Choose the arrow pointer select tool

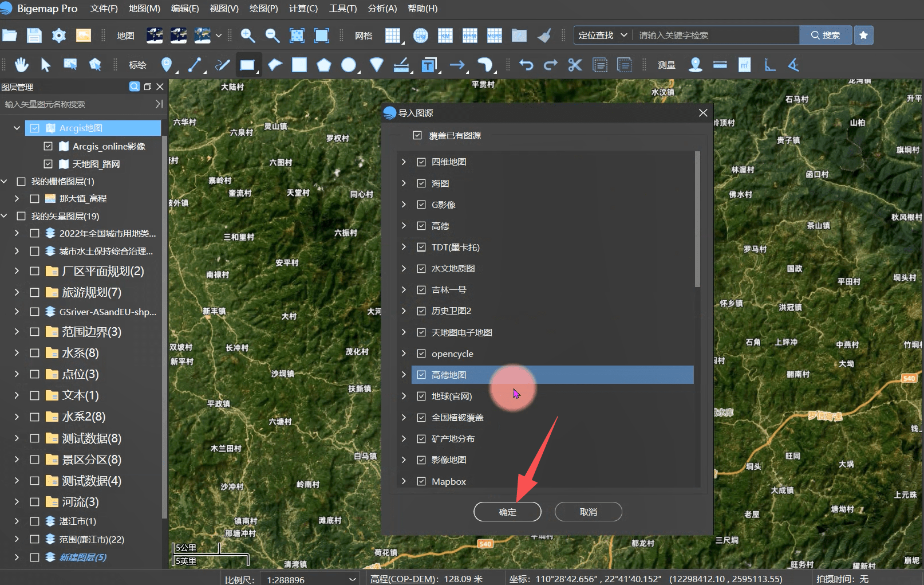point(46,65)
